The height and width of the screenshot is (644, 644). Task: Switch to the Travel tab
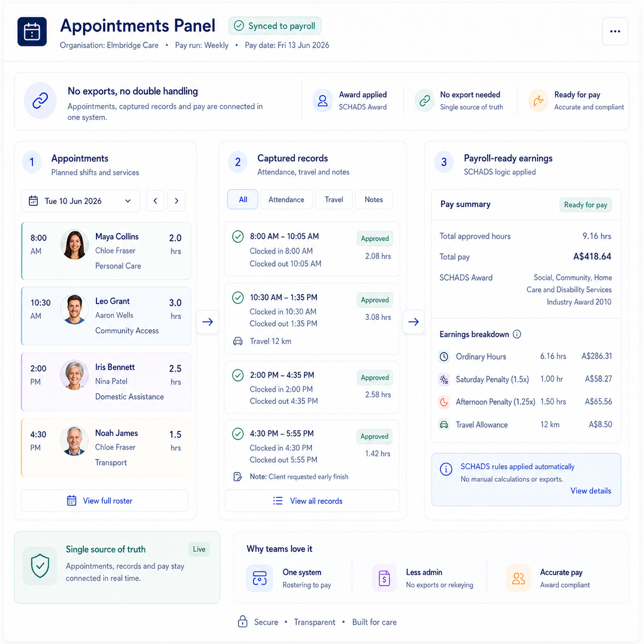[334, 199]
